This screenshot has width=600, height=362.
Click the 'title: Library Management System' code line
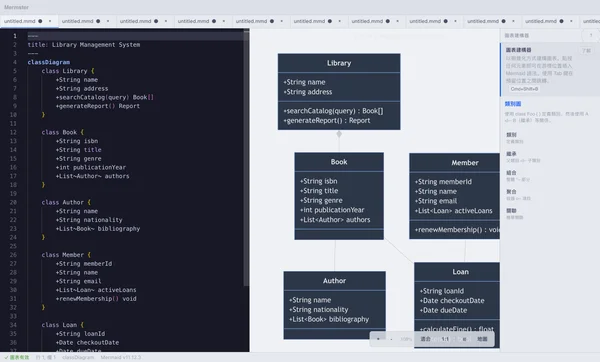[84, 45]
